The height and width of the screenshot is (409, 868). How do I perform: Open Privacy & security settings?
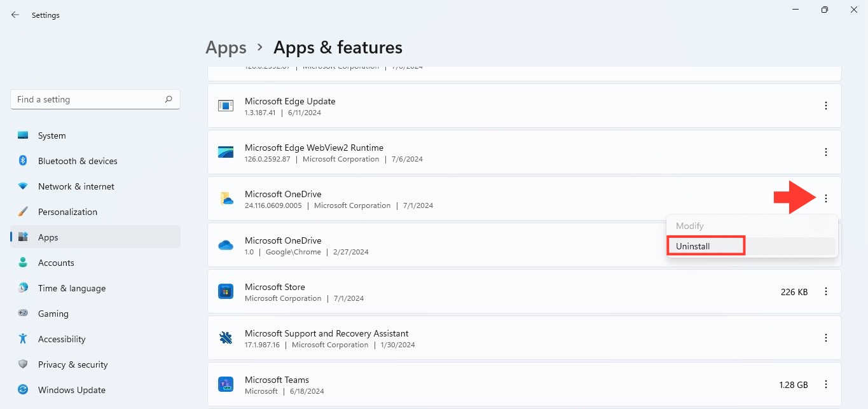coord(95,364)
